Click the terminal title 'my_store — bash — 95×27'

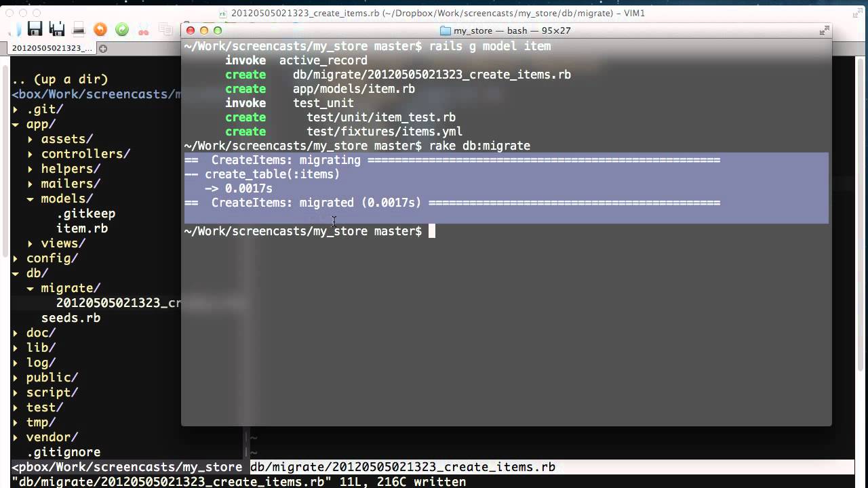pyautogui.click(x=512, y=30)
